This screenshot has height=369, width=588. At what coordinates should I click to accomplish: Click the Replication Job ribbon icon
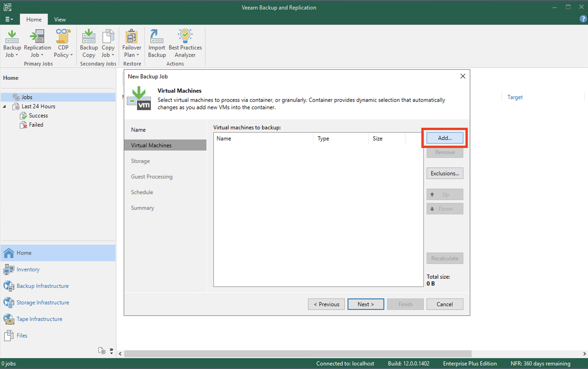[37, 37]
